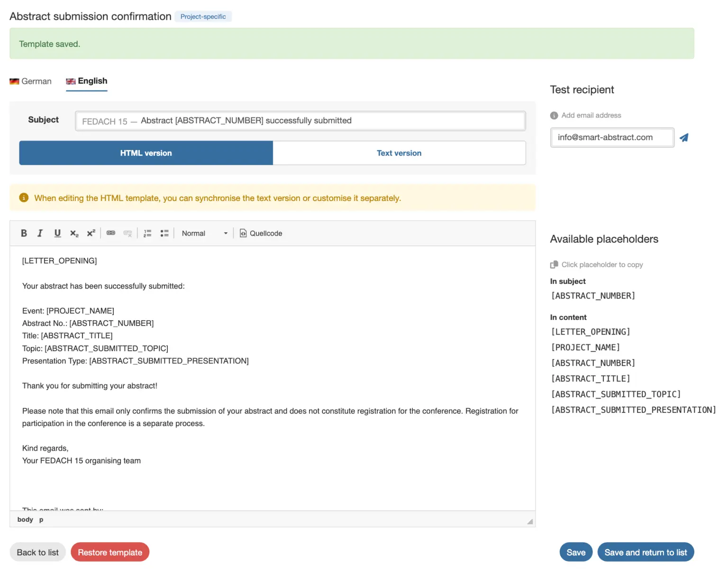Click the info icon next to Add email address
Image resolution: width=728 pixels, height=571 pixels.
(x=554, y=116)
